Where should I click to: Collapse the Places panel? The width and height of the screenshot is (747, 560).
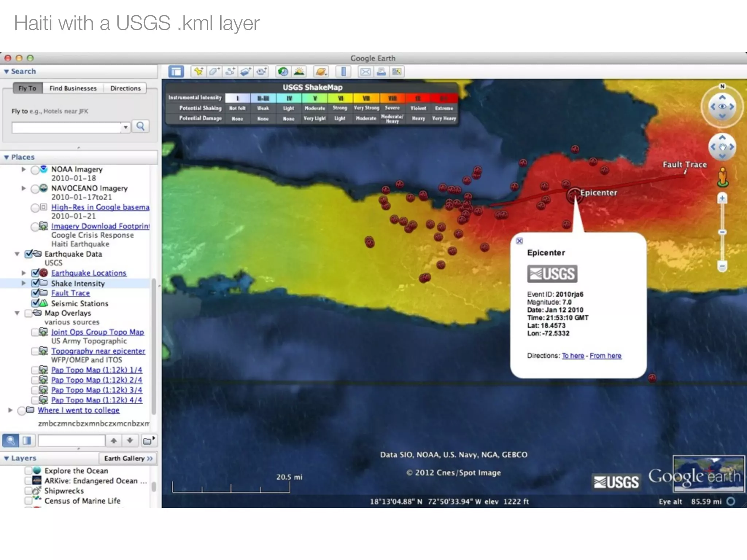[6, 157]
